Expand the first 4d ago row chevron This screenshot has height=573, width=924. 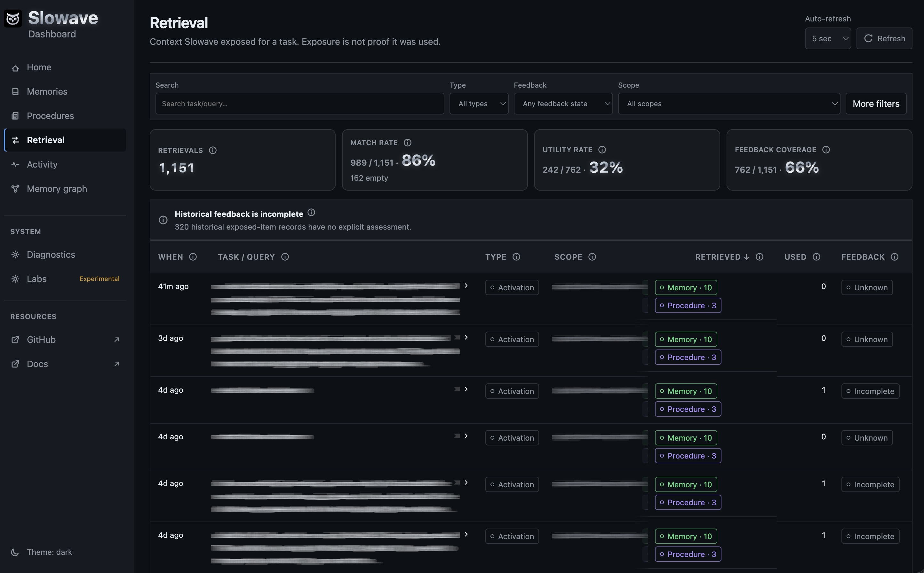466,389
